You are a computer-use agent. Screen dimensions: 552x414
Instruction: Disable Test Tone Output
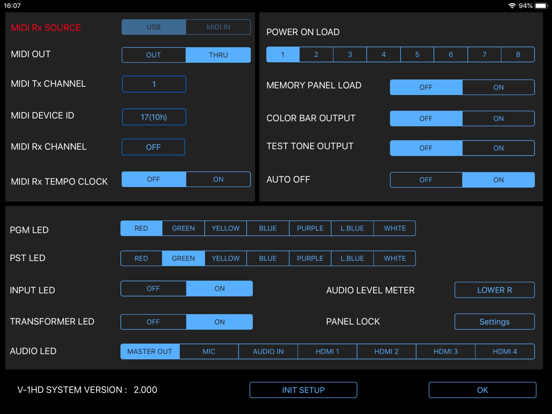click(x=426, y=148)
